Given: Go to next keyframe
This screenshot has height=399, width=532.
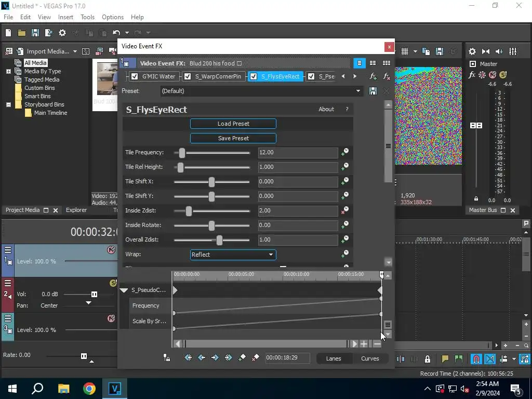Looking at the screenshot, I should pyautogui.click(x=215, y=357).
